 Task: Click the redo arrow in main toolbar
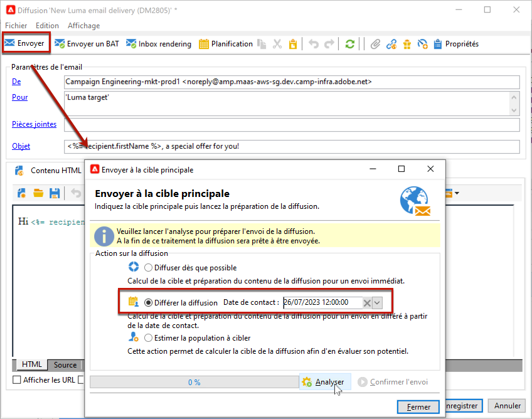329,44
